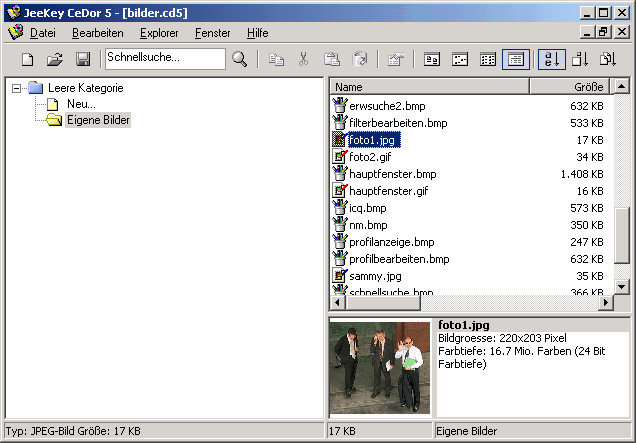Screen dimensions: 636x443
Task: Select foto2.gif in the file list
Action: (x=370, y=157)
